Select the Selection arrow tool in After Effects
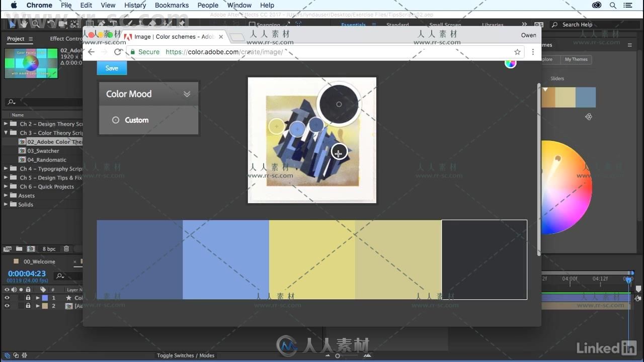The height and width of the screenshot is (362, 644). [x=13, y=24]
